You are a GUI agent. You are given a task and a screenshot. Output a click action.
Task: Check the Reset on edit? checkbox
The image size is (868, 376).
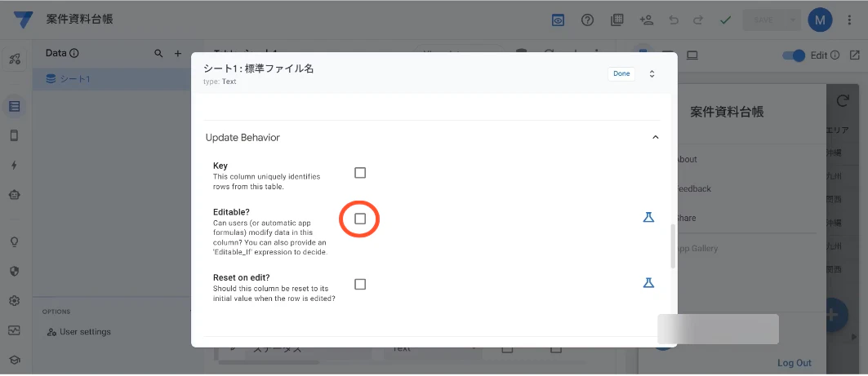pos(360,284)
